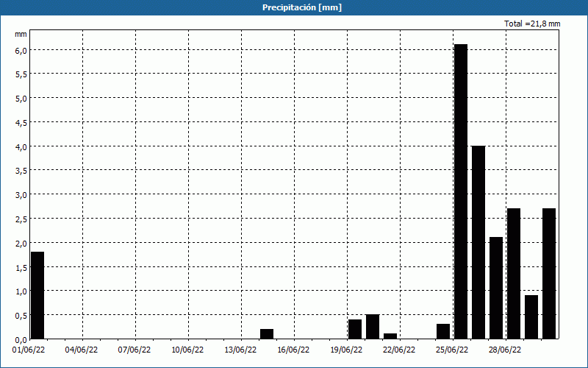
Task: Select the 0,9 mm bar on 29/06/22
Action: pos(531,317)
